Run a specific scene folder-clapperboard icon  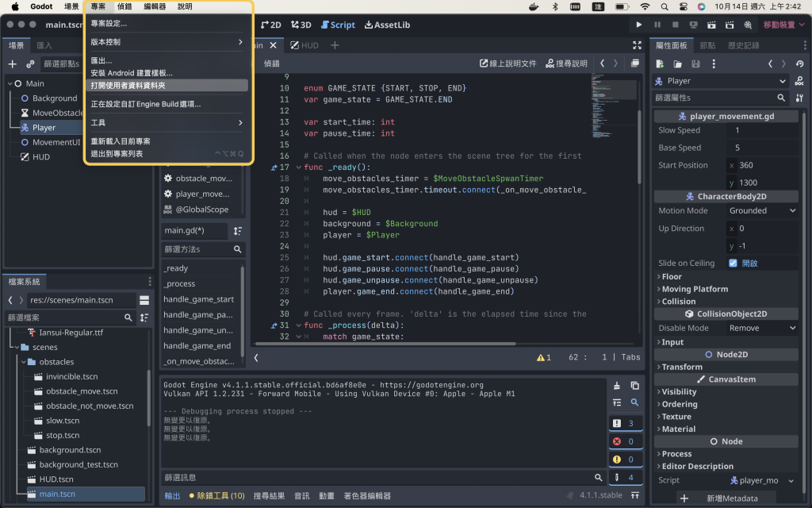coord(730,25)
